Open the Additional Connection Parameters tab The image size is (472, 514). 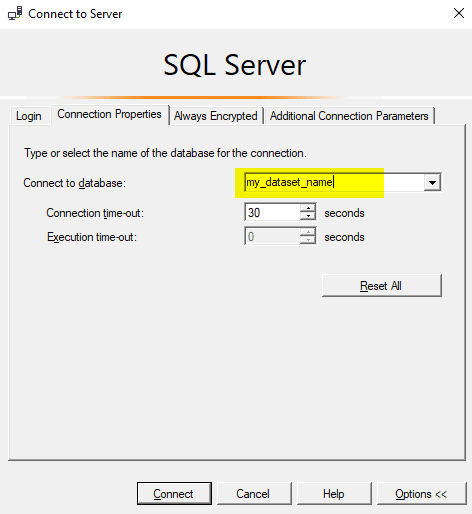click(x=349, y=116)
